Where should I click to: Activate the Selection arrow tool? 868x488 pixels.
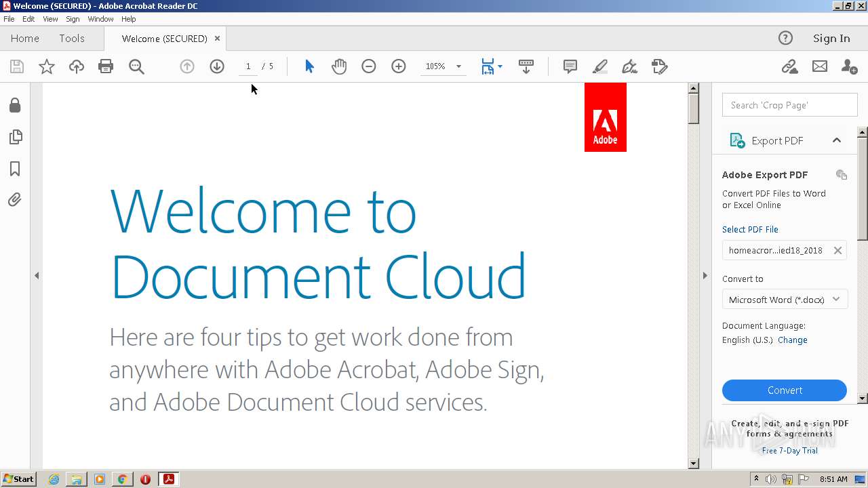[310, 66]
